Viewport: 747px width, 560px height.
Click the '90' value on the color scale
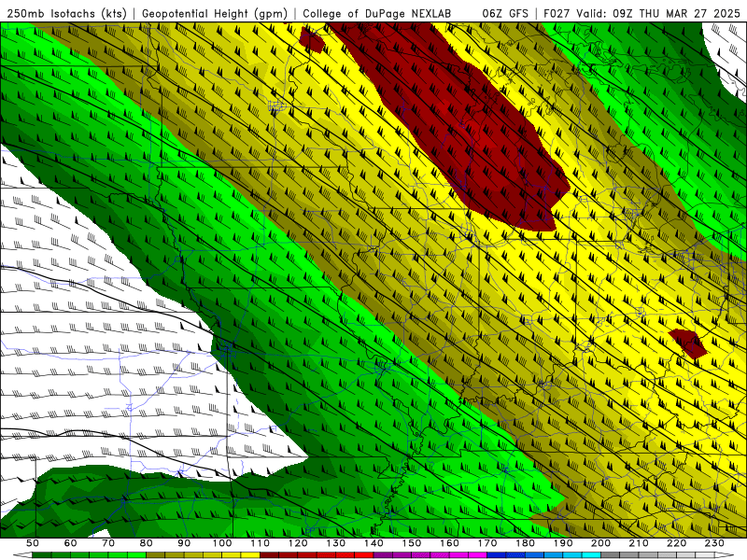184,543
